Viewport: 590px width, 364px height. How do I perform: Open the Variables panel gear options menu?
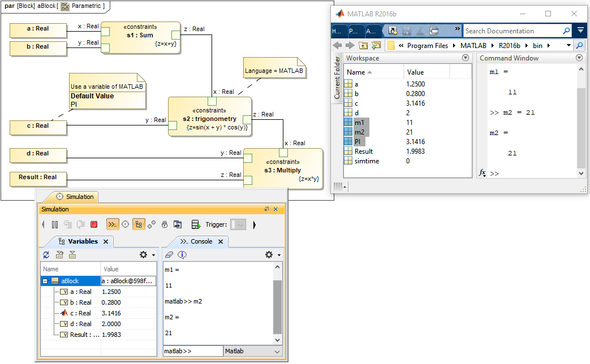click(x=144, y=255)
